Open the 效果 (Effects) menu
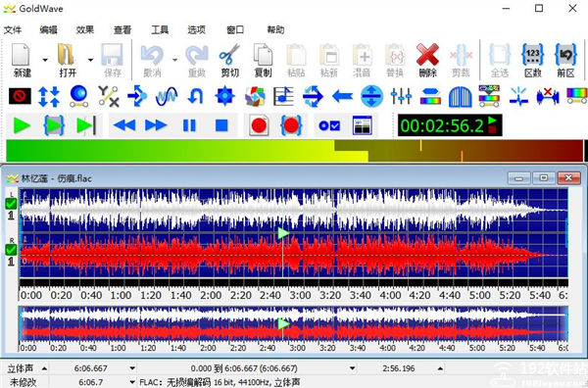This screenshot has width=588, height=388. (x=84, y=29)
